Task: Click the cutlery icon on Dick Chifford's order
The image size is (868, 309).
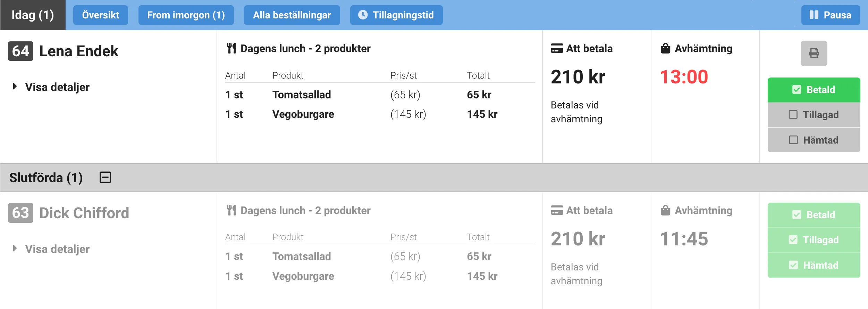Action: (x=232, y=210)
